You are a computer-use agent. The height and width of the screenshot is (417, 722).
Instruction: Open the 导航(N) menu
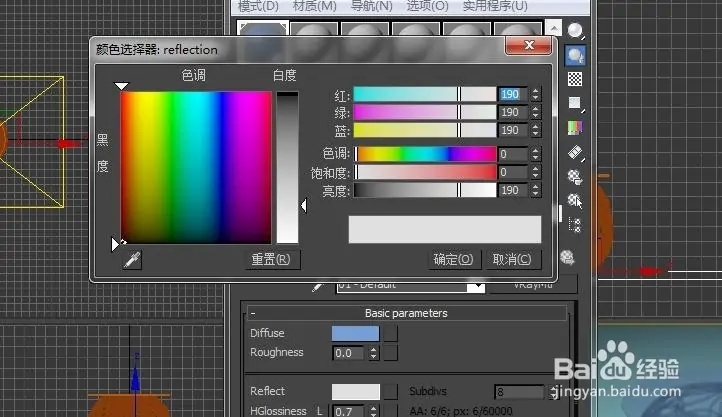pos(372,6)
